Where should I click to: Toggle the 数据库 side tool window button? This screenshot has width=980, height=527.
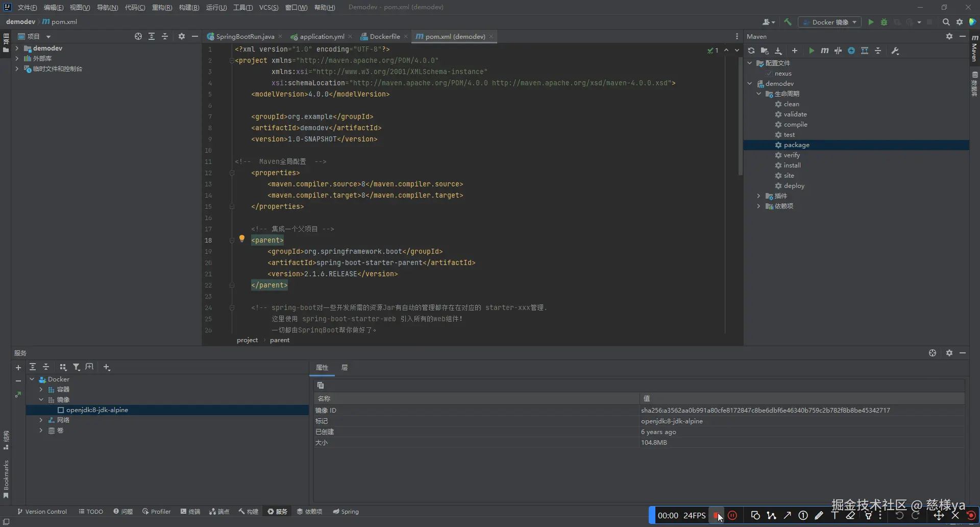click(x=974, y=84)
